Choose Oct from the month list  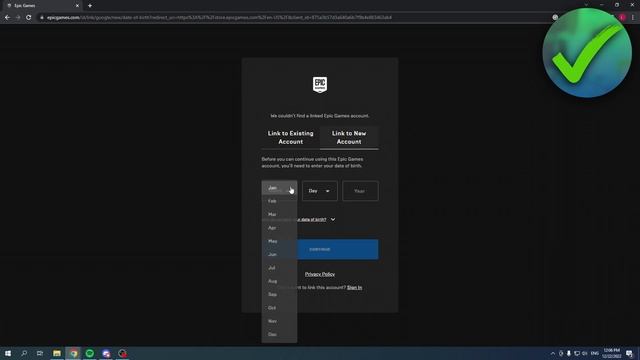coord(279,308)
